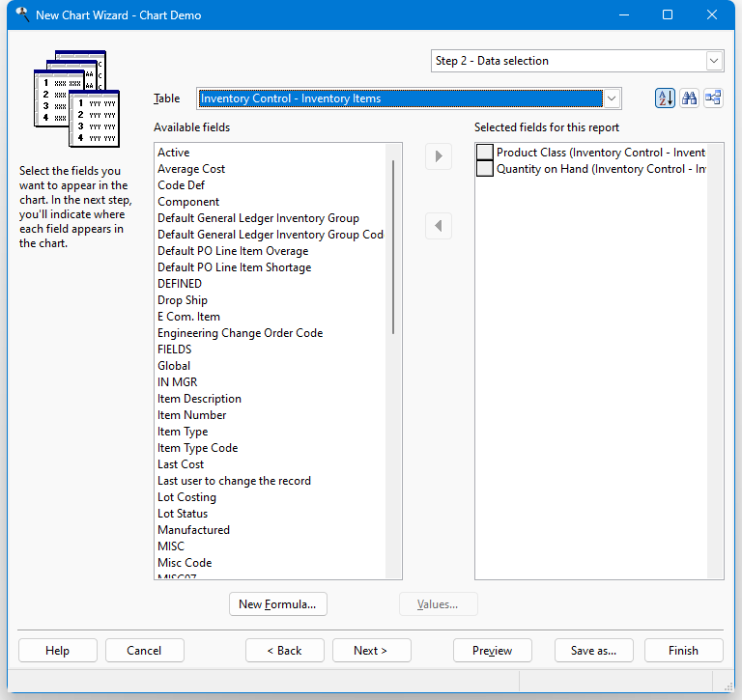Viewport: 742px width, 700px height.
Task: Click the stacked report sheets wizard image
Action: coord(75,98)
